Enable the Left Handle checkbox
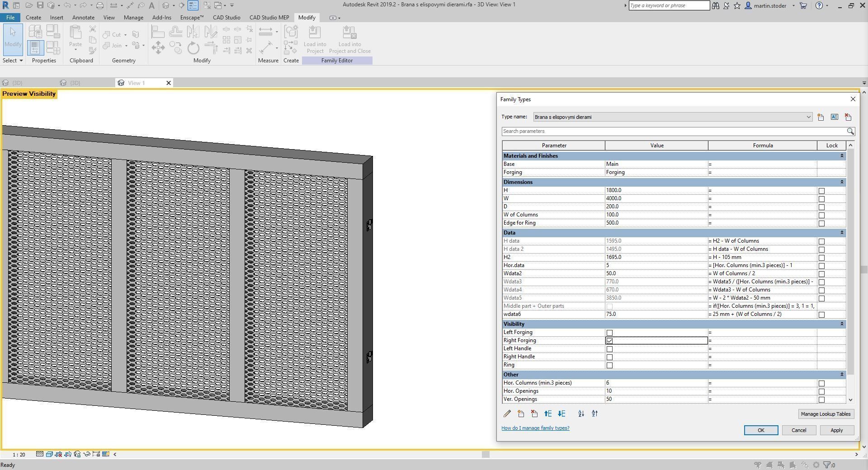Screen dimensions: 868x470 609,349
